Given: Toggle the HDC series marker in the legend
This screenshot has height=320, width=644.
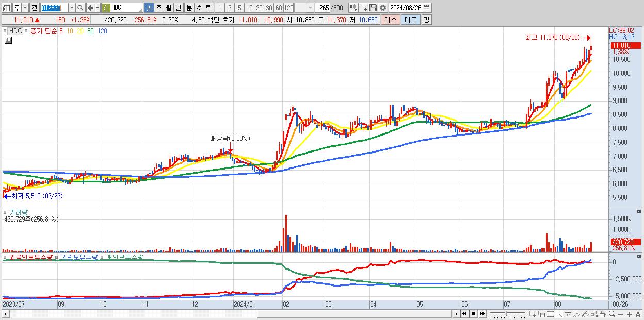Looking at the screenshot, I should 5,31.
